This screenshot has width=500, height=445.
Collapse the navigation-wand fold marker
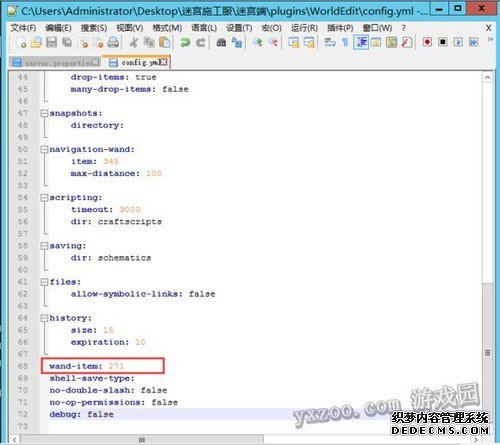pos(44,150)
